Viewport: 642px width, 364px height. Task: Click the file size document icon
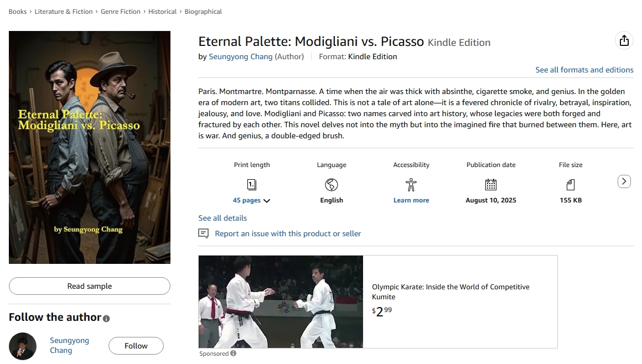coord(571,184)
